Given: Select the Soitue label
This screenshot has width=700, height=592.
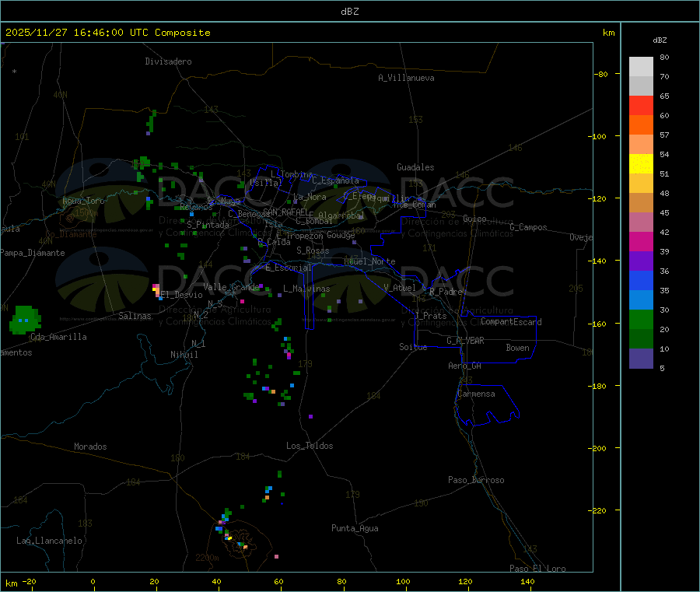Looking at the screenshot, I should coord(413,347).
